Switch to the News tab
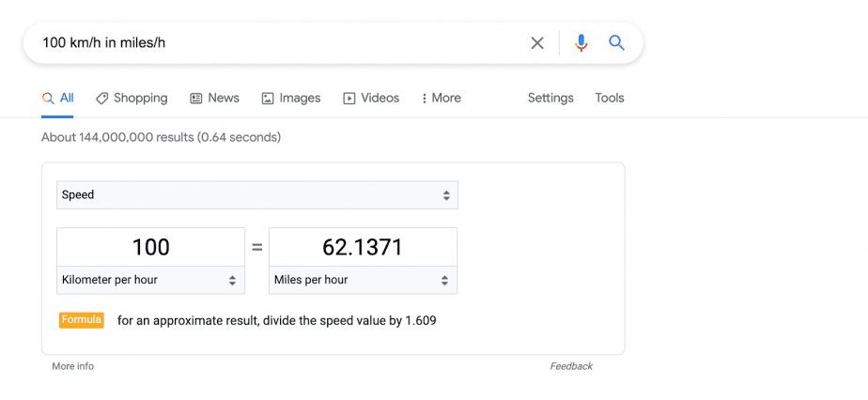 click(215, 99)
